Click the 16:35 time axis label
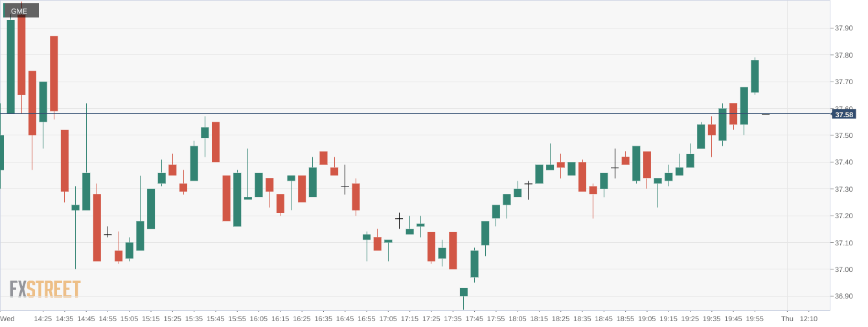Image resolution: width=868 pixels, height=327 pixels. 323,319
